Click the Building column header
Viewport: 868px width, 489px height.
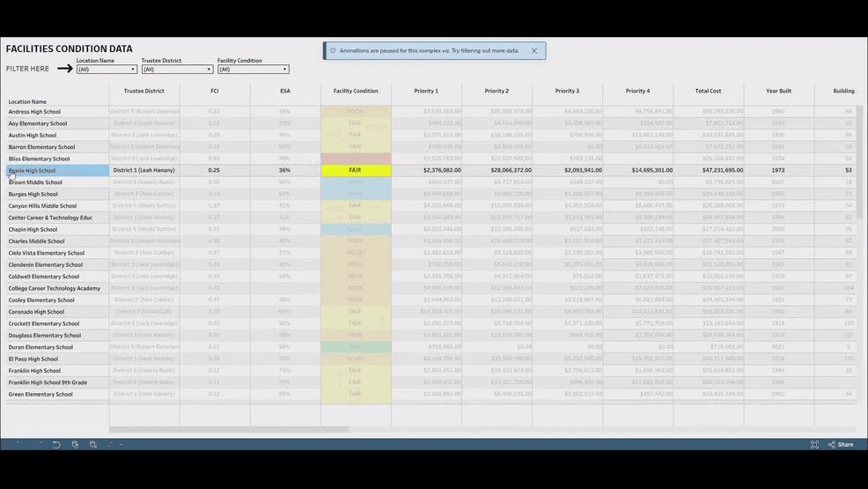844,91
